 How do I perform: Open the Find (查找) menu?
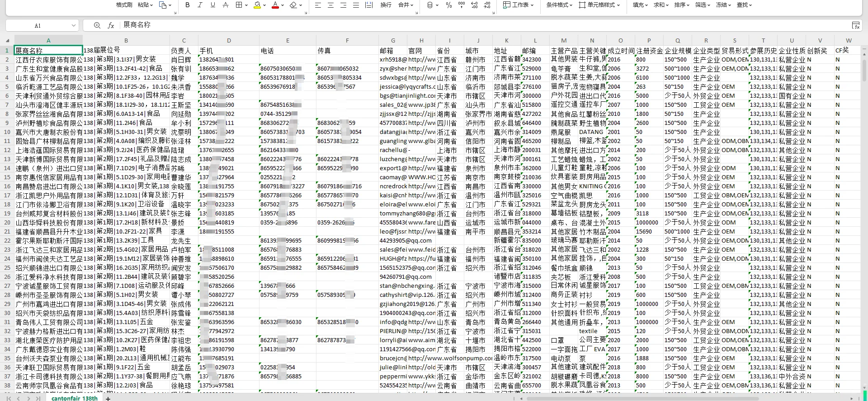[x=744, y=5]
